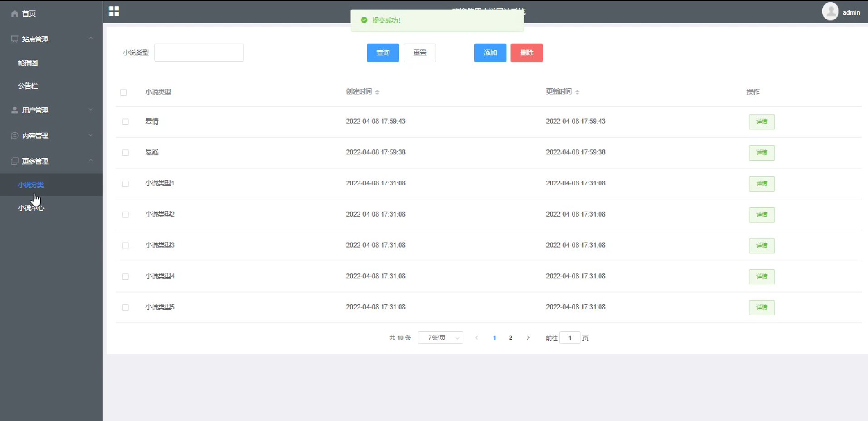Toggle the select-all checkbox in the table header
Screen dimensions: 868x421
tap(124, 92)
